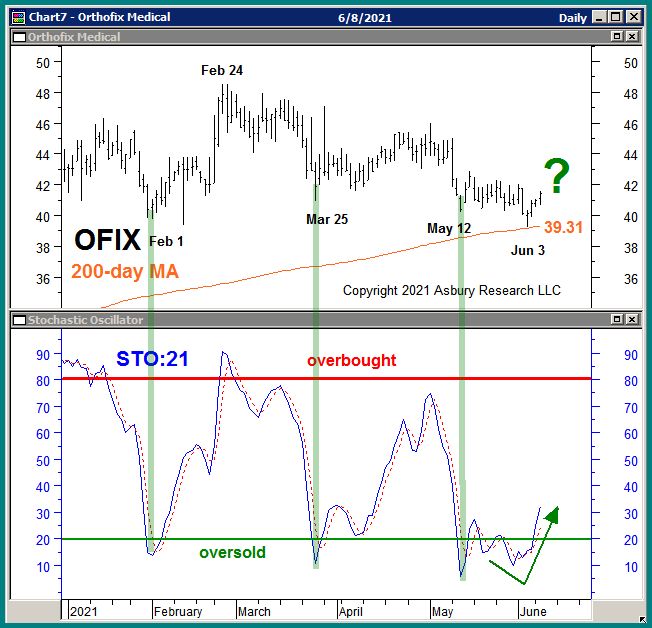This screenshot has width=652, height=628.
Task: Open the Stochastic Oscillator panel menu icon
Action: click(x=19, y=320)
